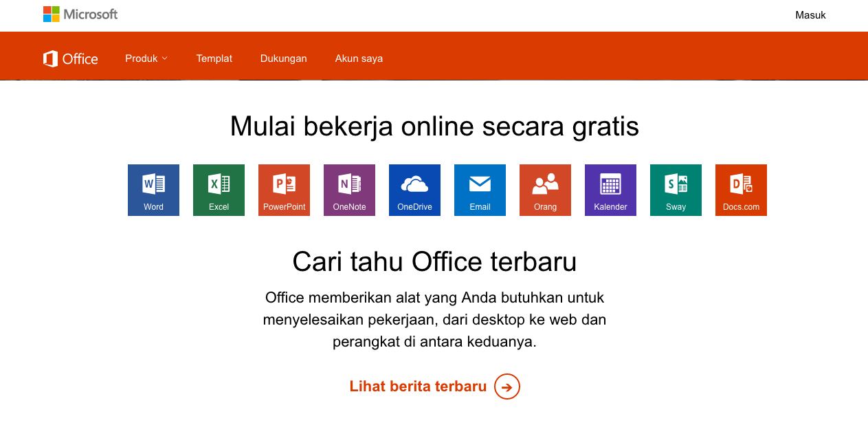The width and height of the screenshot is (868, 425).
Task: Select the Orang (People) app
Action: [545, 190]
